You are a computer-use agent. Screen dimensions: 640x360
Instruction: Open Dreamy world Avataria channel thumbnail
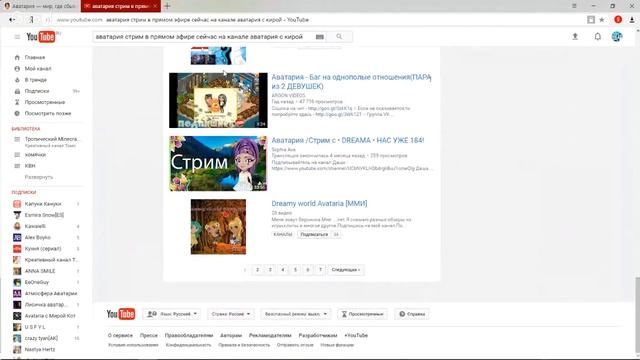218,227
